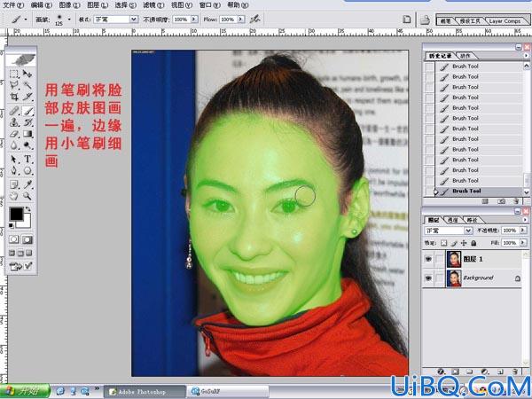Open the brush preset picker dropdown
This screenshot has height=399, width=532.
(x=69, y=20)
